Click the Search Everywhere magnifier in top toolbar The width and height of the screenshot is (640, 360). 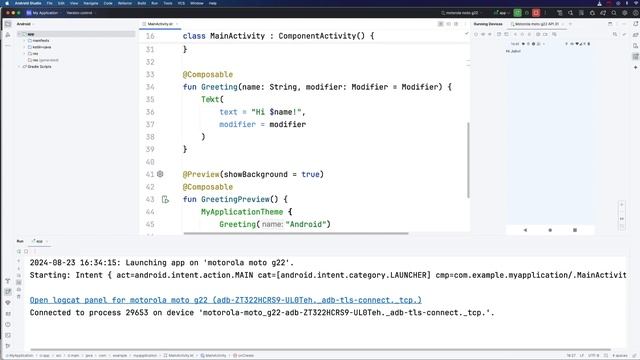[613, 13]
